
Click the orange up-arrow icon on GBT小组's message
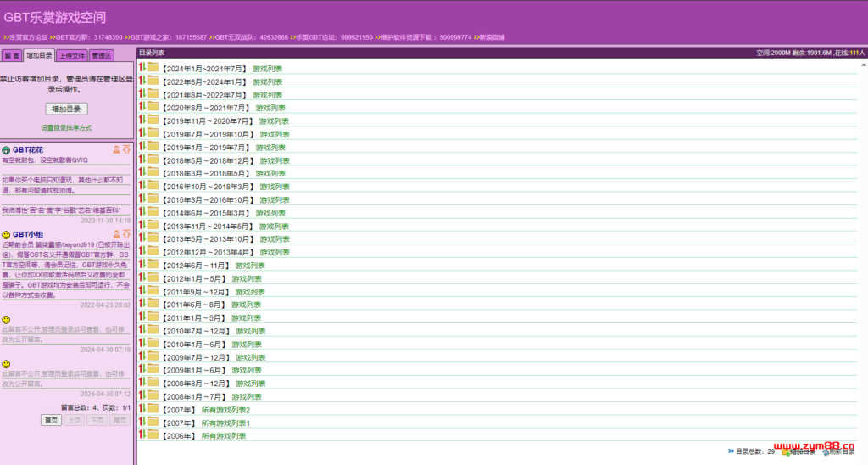point(126,233)
